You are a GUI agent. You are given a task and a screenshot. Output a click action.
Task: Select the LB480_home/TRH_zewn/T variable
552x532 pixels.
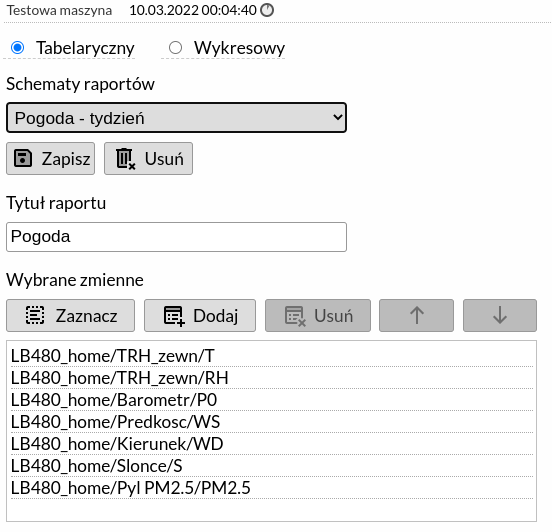click(x=272, y=356)
